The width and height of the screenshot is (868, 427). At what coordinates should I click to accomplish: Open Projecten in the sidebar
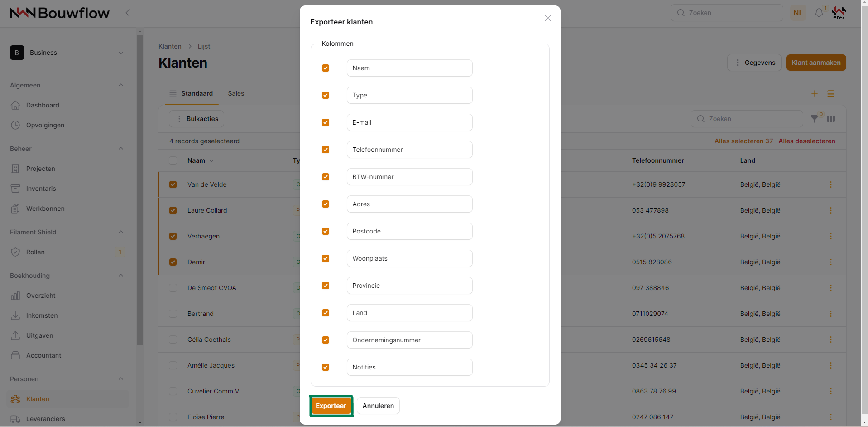[40, 169]
